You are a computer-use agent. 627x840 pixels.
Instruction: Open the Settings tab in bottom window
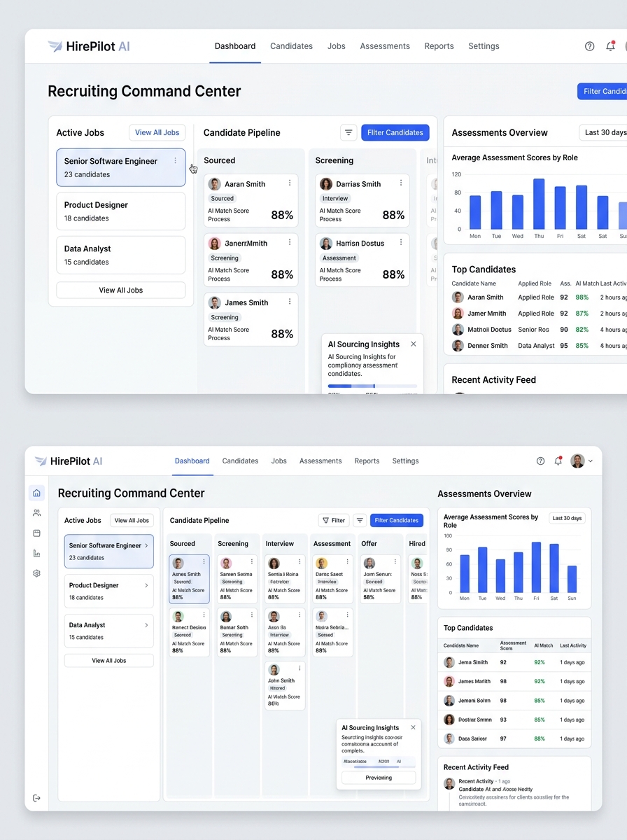[405, 461]
